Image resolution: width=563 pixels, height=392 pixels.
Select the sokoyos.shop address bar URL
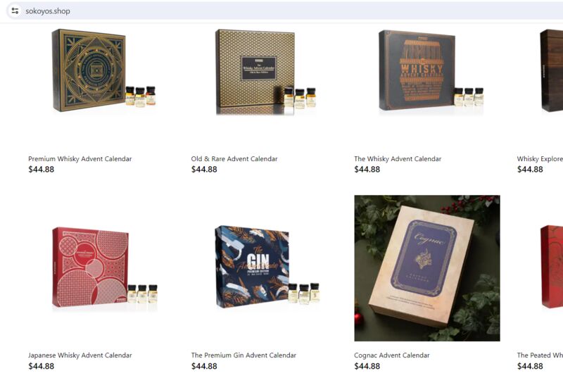pos(47,11)
